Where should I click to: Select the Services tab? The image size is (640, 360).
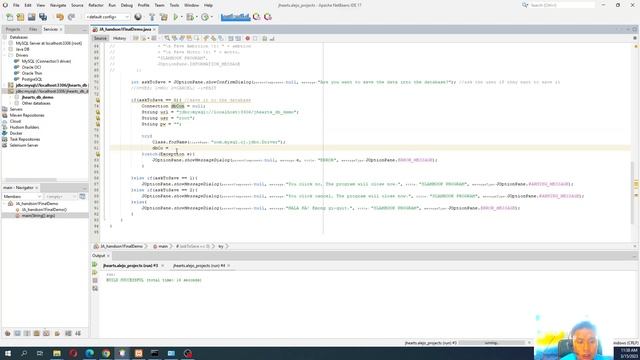point(51,29)
